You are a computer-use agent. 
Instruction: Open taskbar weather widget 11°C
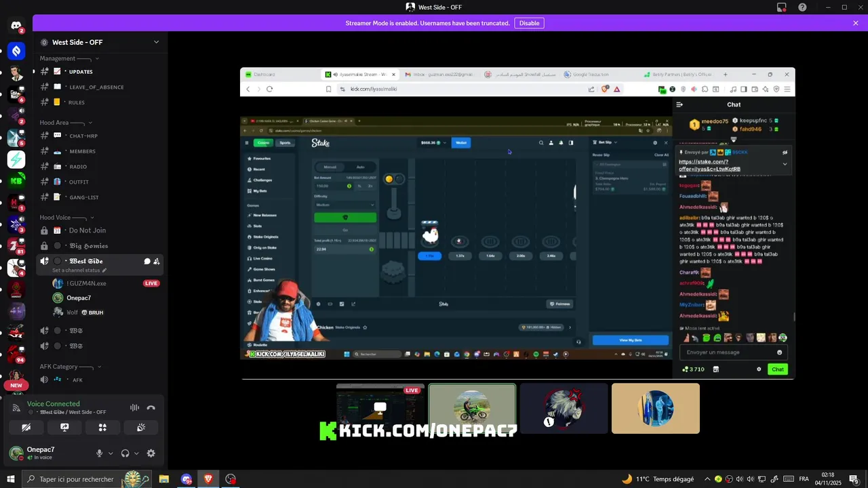658,479
